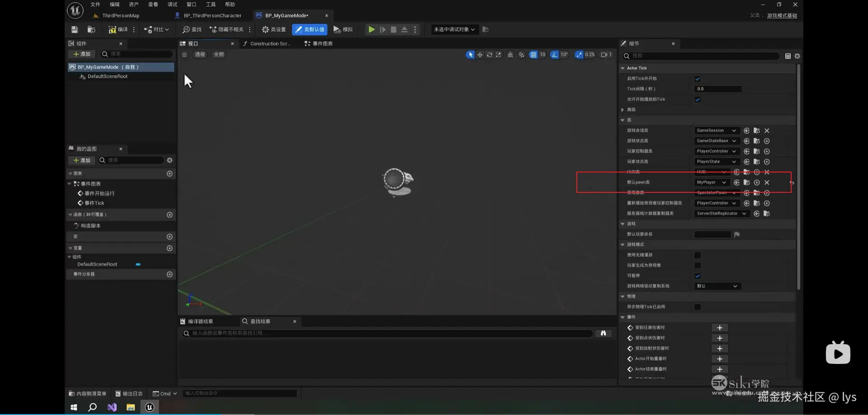The image size is (868, 415).
Task: Reset 默认pawn类 to default with revert arrow
Action: pos(792,183)
